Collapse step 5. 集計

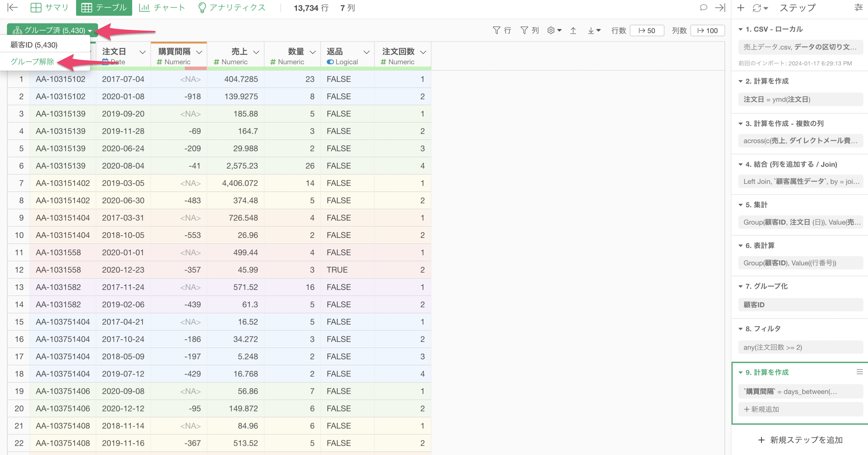tap(741, 205)
